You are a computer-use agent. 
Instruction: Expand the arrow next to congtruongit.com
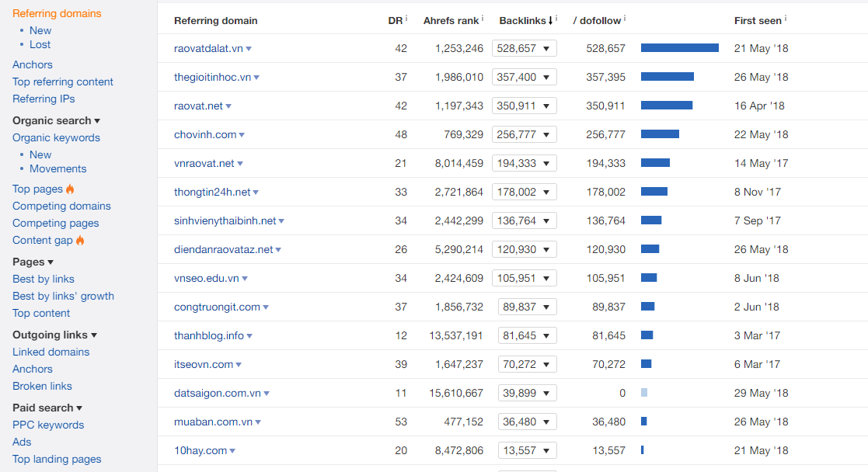click(266, 307)
